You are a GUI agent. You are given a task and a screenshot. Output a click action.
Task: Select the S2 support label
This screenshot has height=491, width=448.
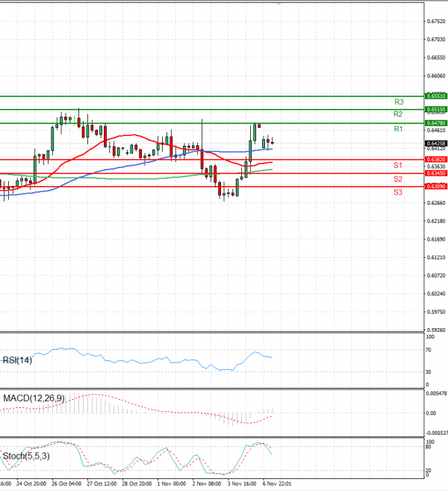pos(398,179)
